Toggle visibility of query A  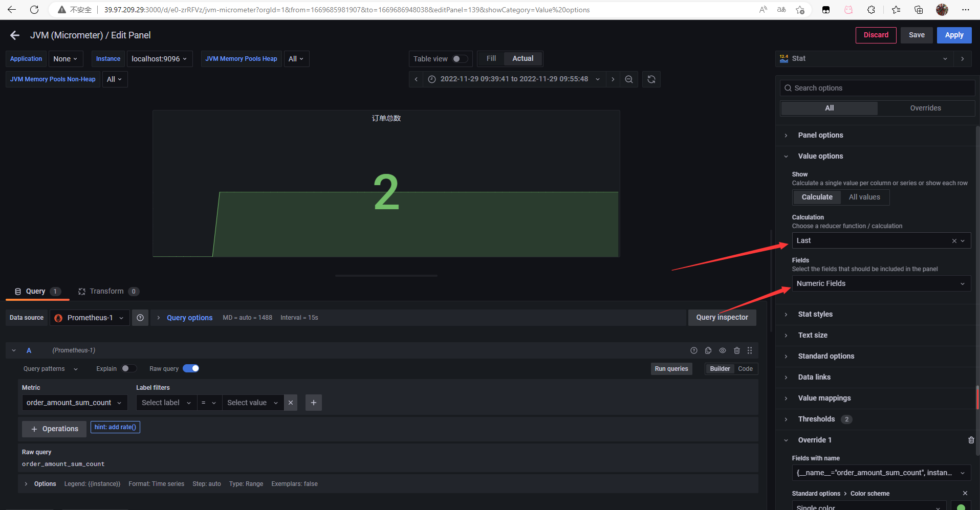(x=723, y=350)
